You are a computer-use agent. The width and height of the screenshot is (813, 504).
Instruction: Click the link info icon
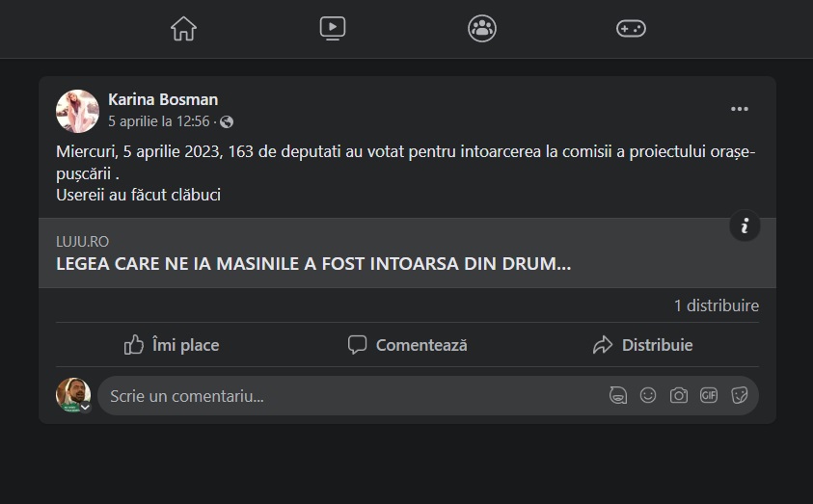(x=745, y=226)
